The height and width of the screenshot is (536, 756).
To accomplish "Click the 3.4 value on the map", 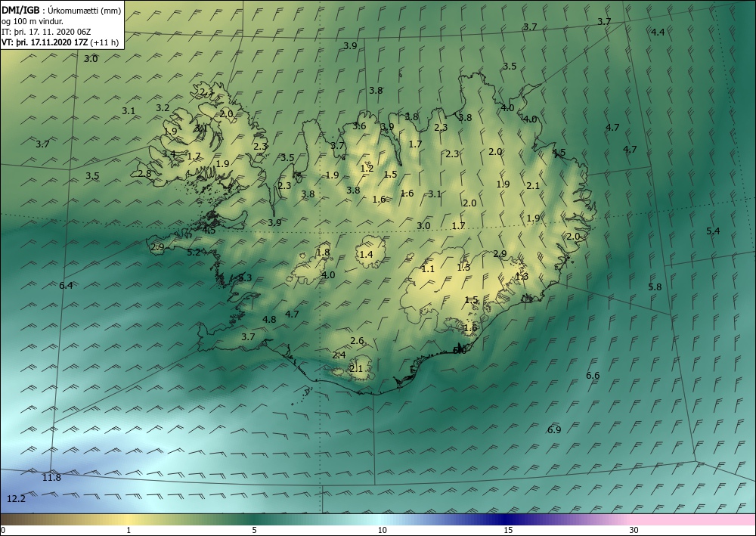I will (169, 153).
